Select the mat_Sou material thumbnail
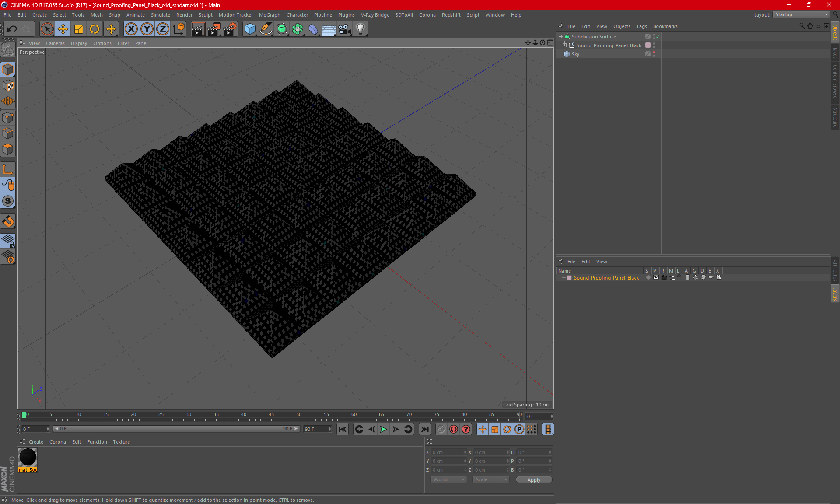The width and height of the screenshot is (840, 504). tap(28, 457)
